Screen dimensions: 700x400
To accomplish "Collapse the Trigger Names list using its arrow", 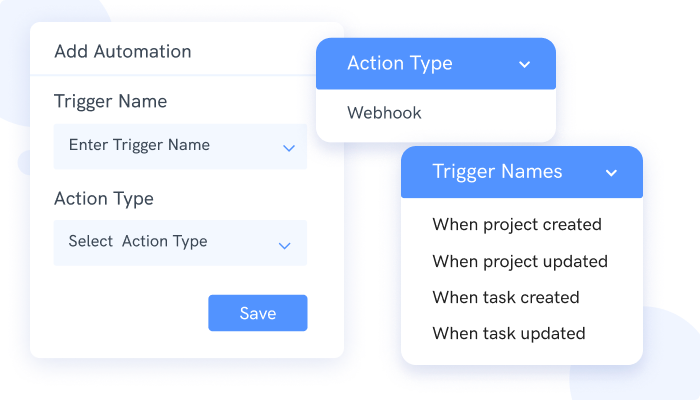I will click(611, 173).
